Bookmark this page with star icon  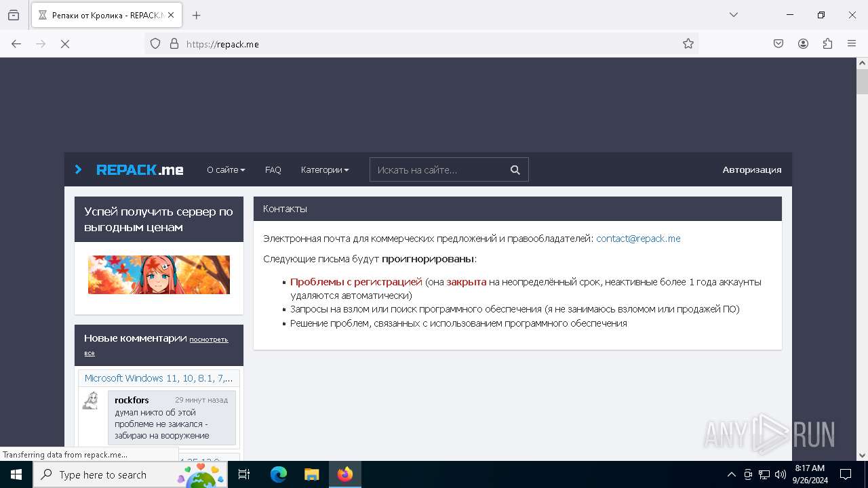[x=688, y=43]
